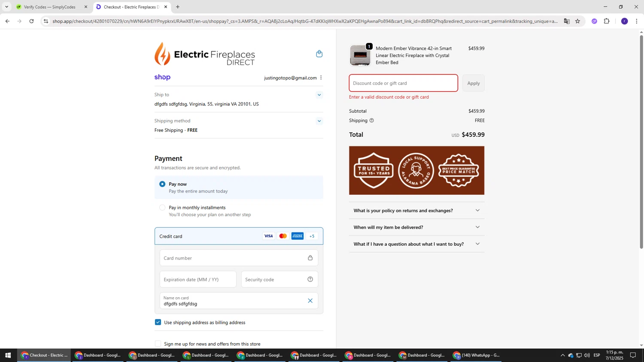Click the translate page icon
Screen dimensions: 644x362
coord(567,21)
